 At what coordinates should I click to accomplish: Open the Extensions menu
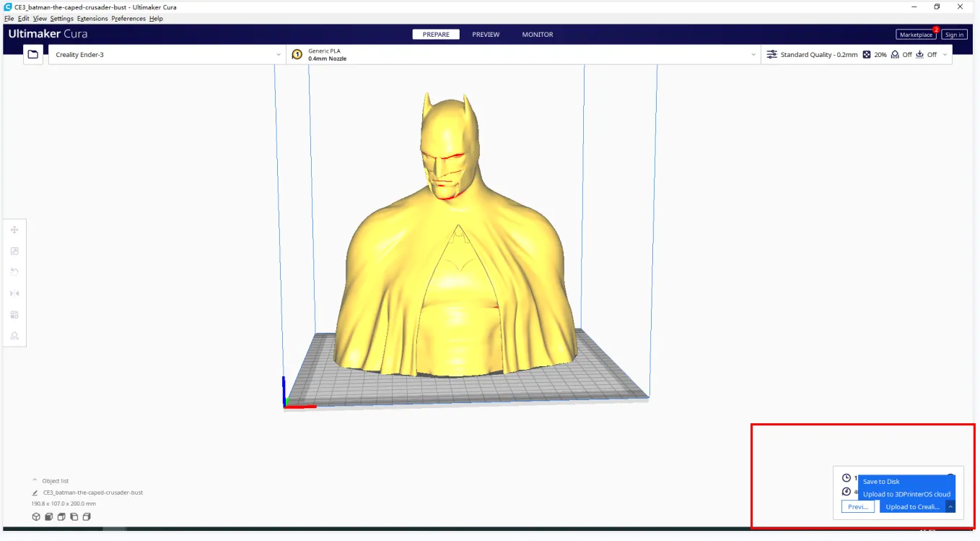[92, 19]
